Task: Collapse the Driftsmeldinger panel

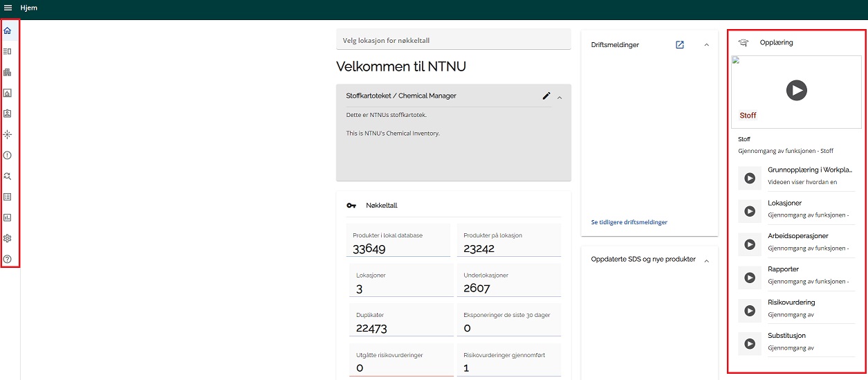Action: coord(706,45)
